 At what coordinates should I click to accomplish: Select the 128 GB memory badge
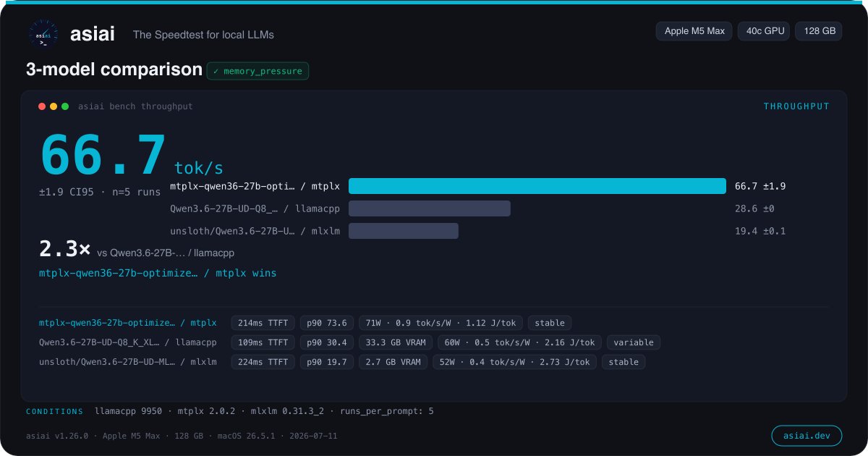tap(818, 31)
